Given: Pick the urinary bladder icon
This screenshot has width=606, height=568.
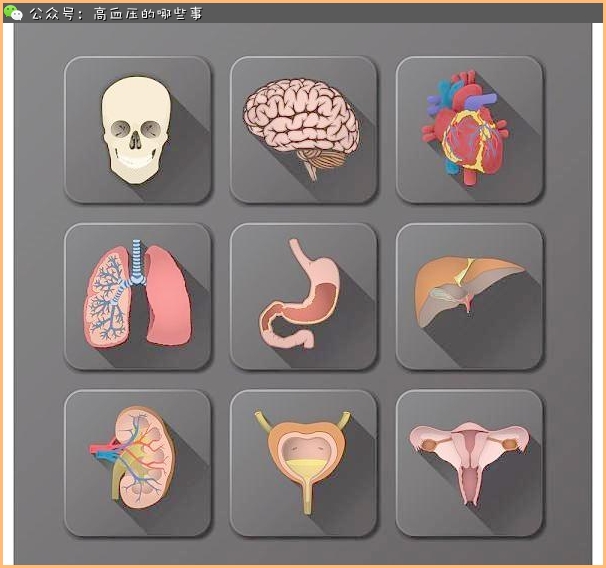Looking at the screenshot, I should tap(303, 462).
